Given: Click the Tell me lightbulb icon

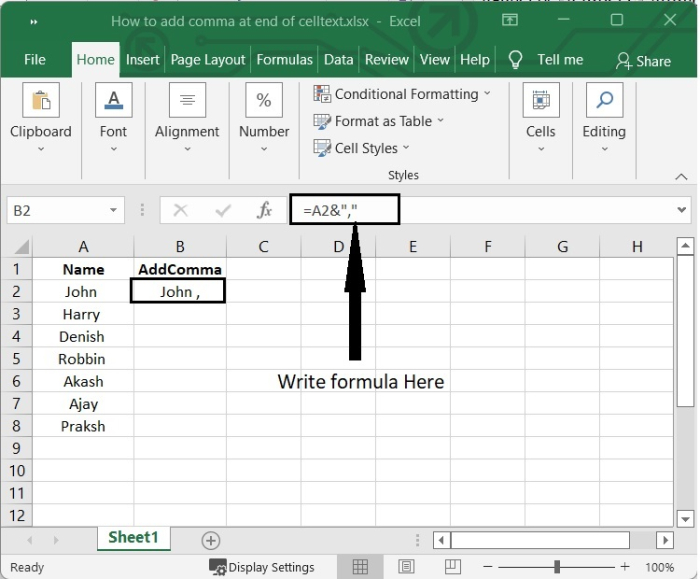Looking at the screenshot, I should coord(516,59).
